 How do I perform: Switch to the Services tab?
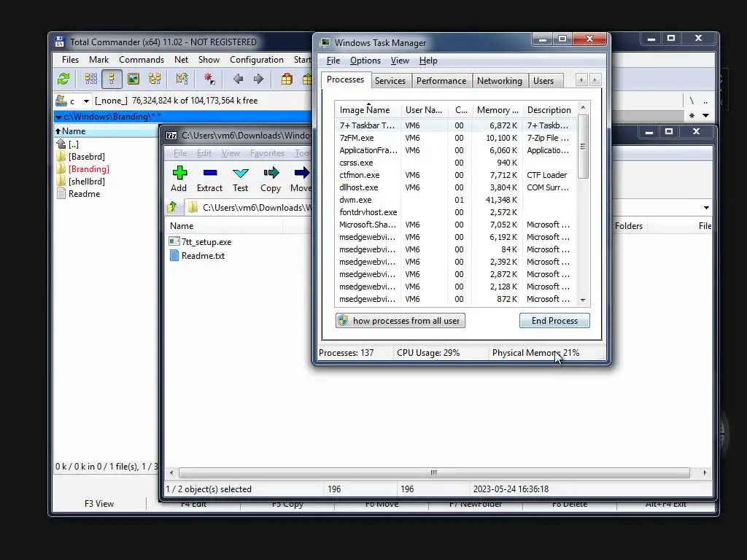pos(390,81)
